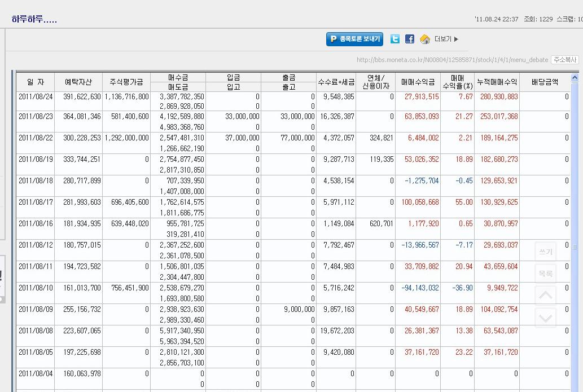Open the floating 목록 list button
The width and height of the screenshot is (583, 392).
click(545, 274)
